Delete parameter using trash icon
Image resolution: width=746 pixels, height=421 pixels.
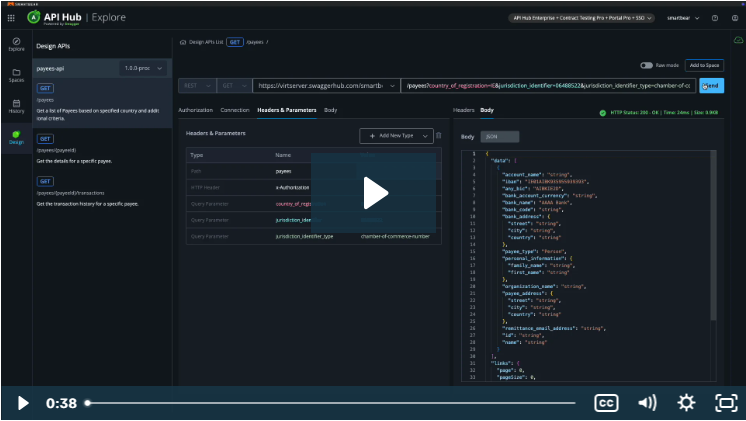point(439,136)
